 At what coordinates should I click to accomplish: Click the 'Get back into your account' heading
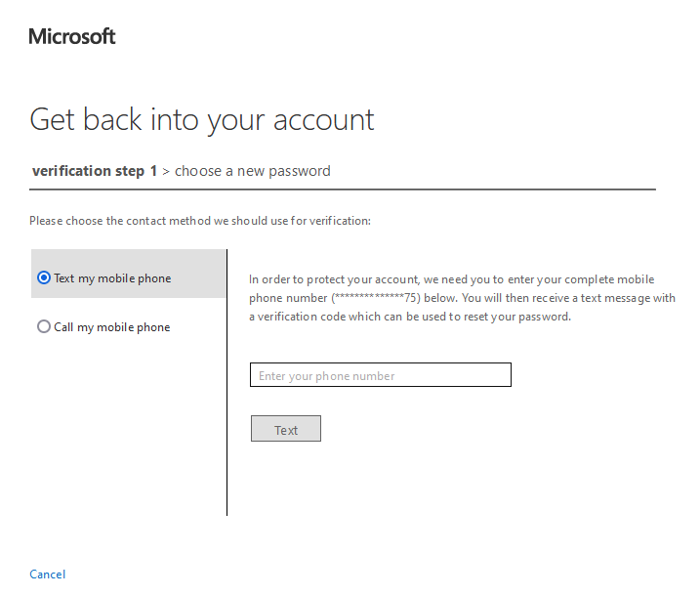pyautogui.click(x=202, y=119)
